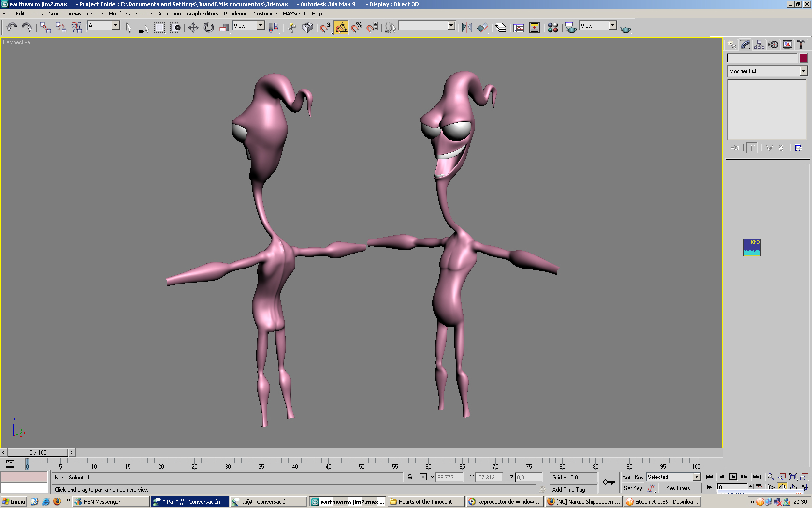Image resolution: width=812 pixels, height=508 pixels.
Task: Click the Zoom Extents viewport tool
Action: point(793,477)
